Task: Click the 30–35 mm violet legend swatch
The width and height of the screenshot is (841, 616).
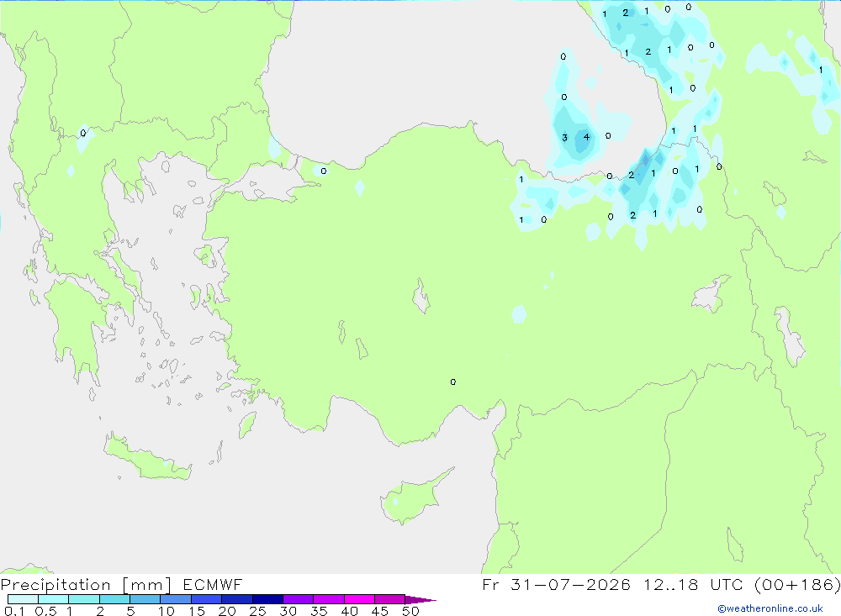Action: 298,599
